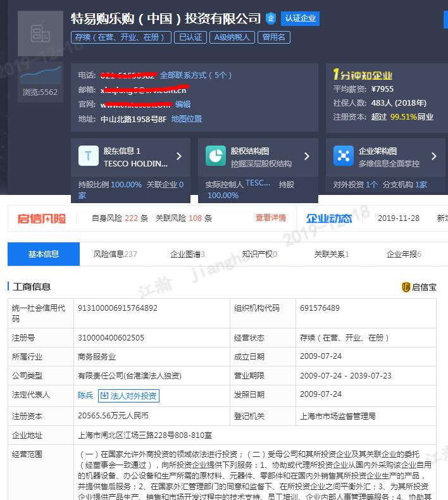
Task: Click organization code 691576489 value
Action: (x=320, y=308)
